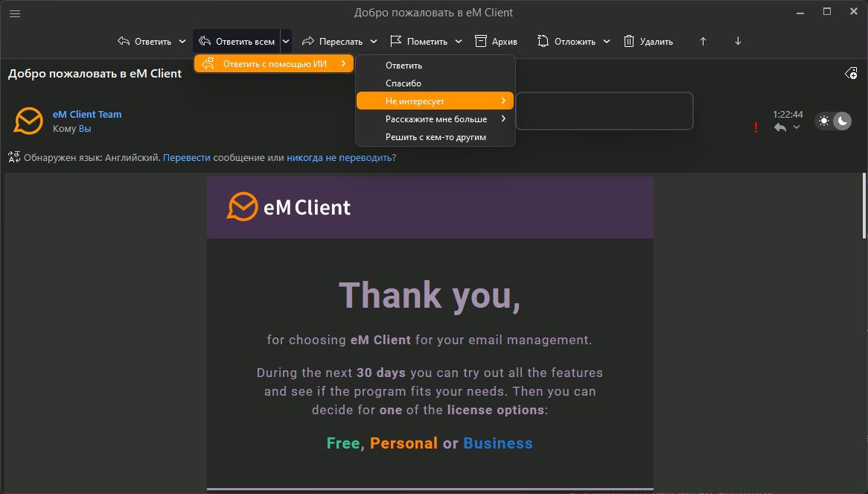Select Ответить с помощью ИИ menu item
The image size is (868, 494).
click(x=273, y=63)
